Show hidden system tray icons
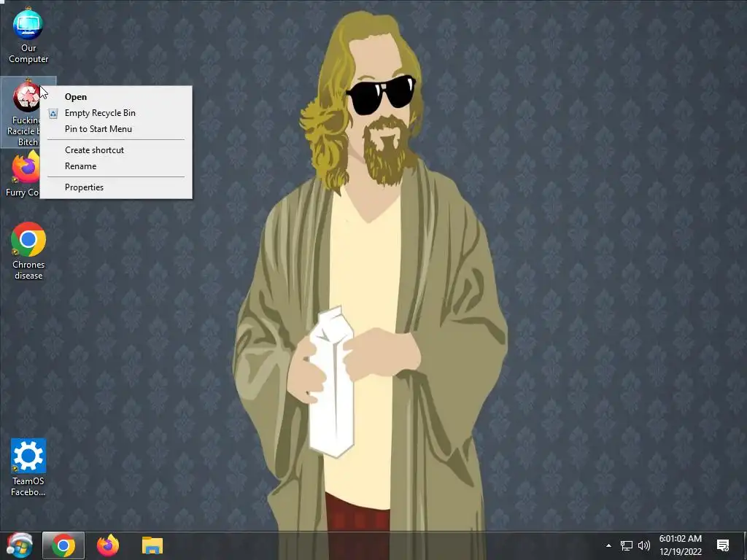747x560 pixels. tap(608, 545)
